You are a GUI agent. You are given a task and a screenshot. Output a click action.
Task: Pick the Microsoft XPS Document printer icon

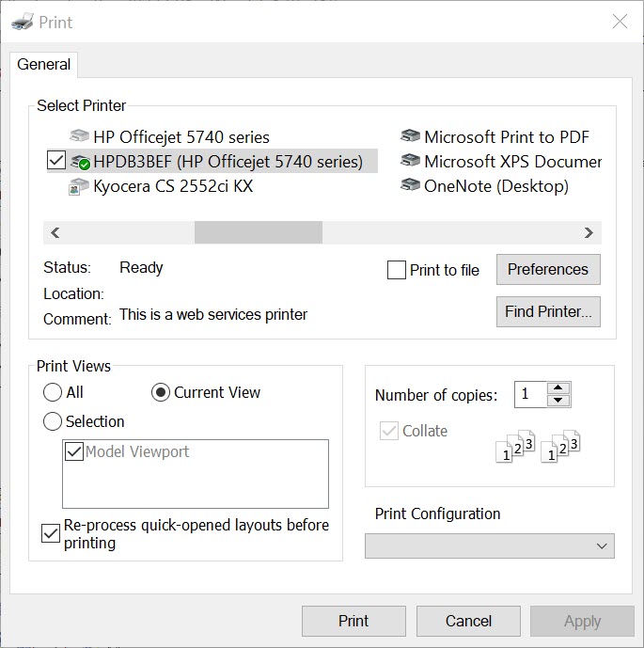pyautogui.click(x=410, y=162)
